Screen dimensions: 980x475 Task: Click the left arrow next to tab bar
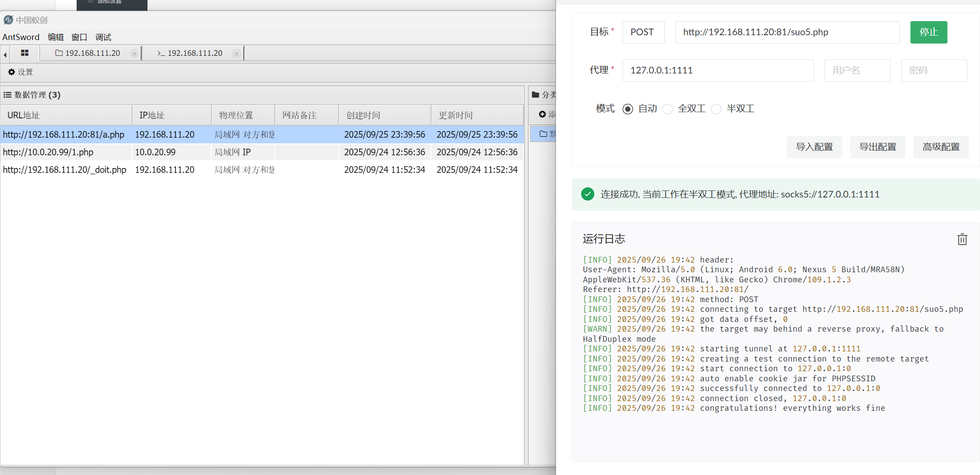click(x=5, y=55)
